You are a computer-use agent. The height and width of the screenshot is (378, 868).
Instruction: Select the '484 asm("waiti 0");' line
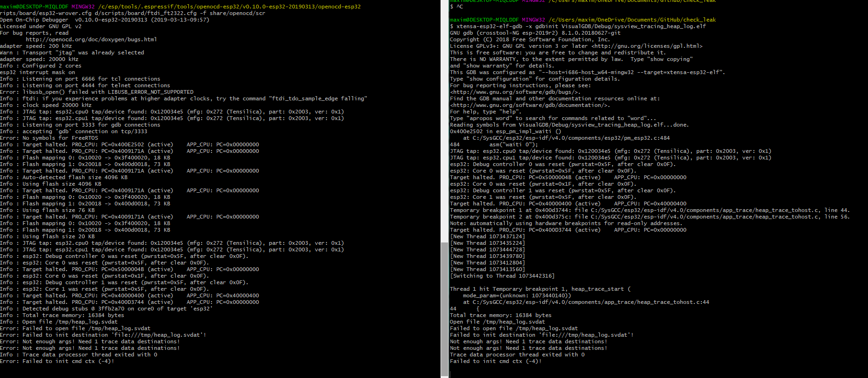[x=494, y=144]
